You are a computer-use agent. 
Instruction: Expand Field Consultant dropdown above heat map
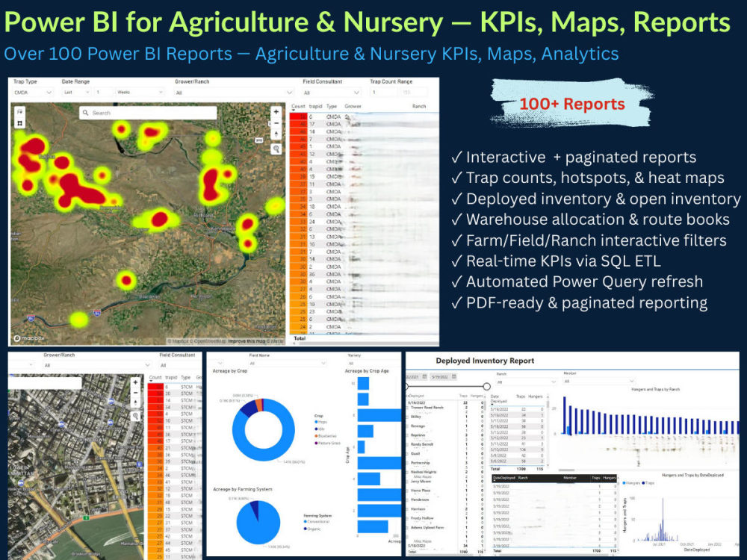pos(331,93)
